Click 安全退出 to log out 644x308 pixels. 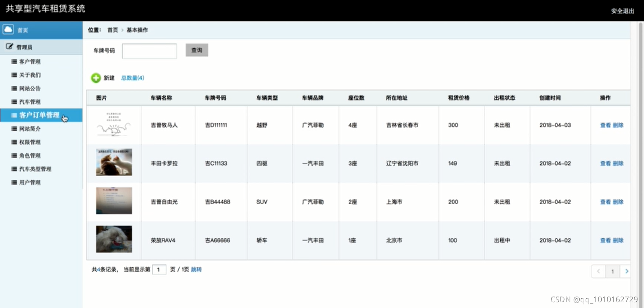[622, 11]
